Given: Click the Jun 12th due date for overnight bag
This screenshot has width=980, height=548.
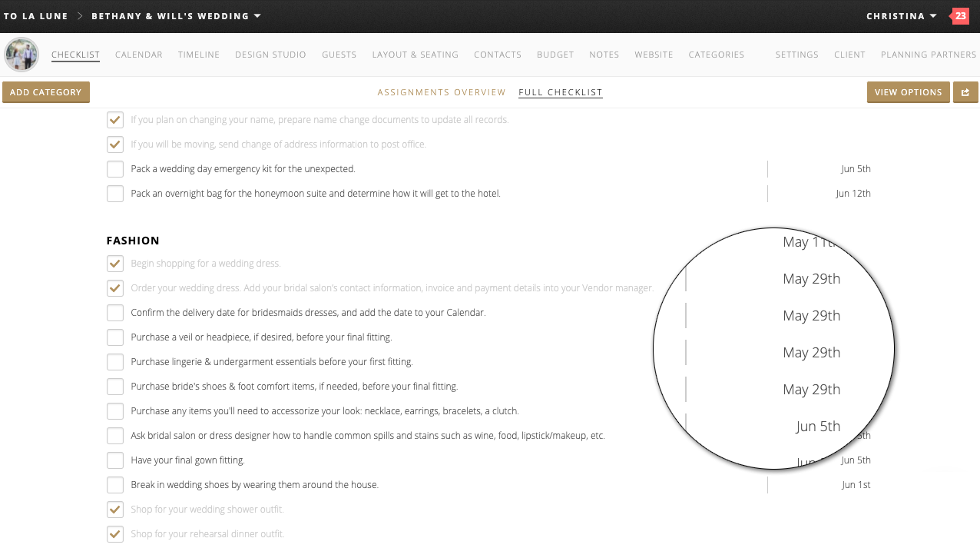Looking at the screenshot, I should pos(853,194).
